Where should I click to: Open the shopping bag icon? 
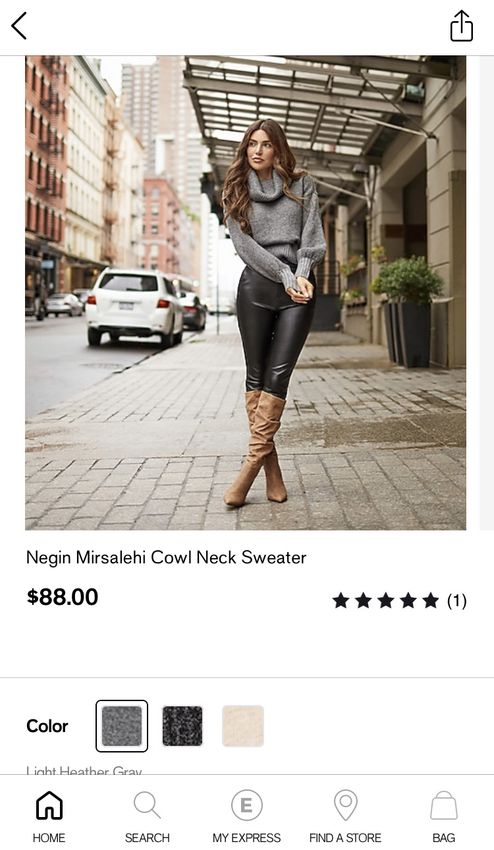click(x=444, y=805)
